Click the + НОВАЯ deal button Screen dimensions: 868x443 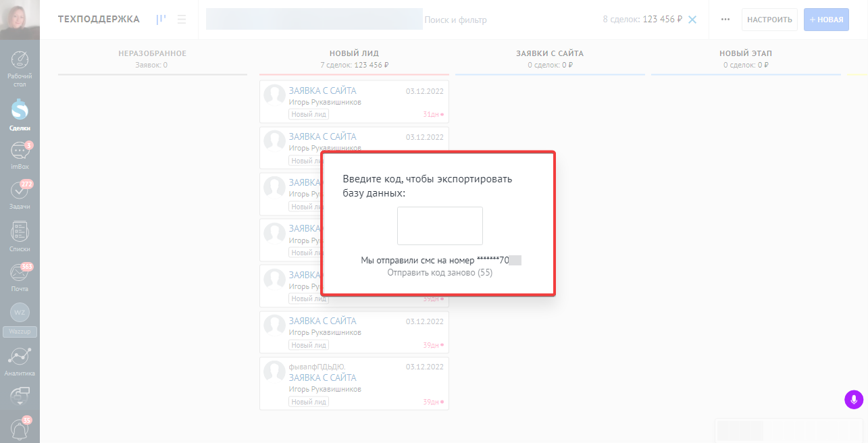tap(827, 20)
